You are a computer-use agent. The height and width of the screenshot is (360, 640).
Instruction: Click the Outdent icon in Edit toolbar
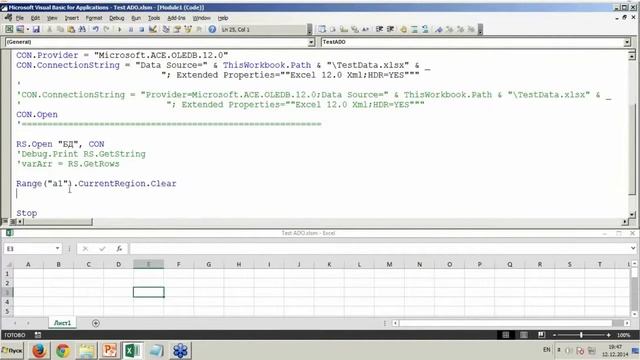[390, 29]
